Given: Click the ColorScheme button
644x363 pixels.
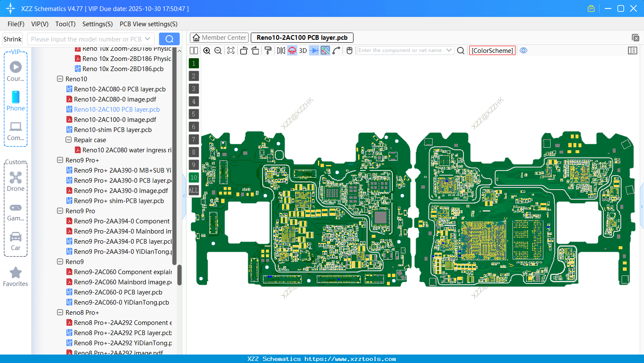Looking at the screenshot, I should pyautogui.click(x=492, y=50).
